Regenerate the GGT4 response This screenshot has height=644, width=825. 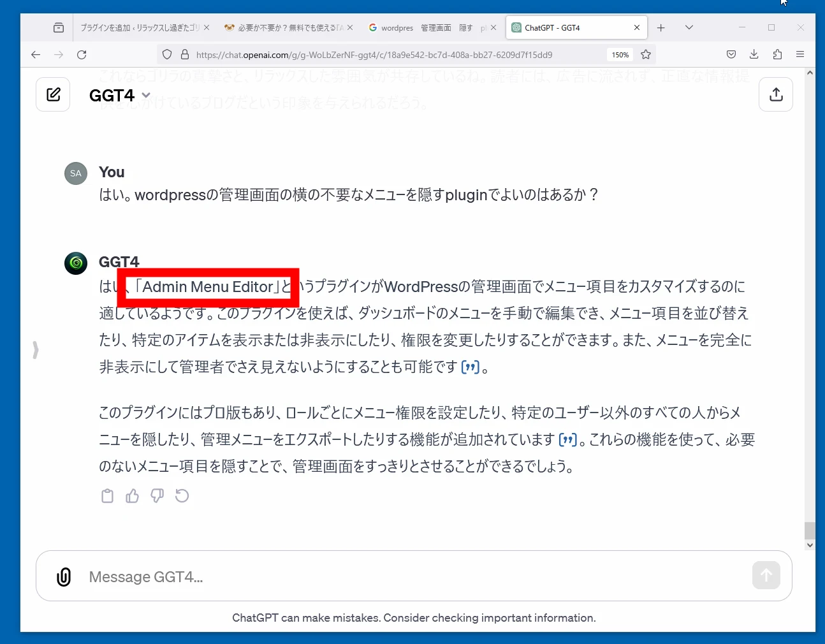click(182, 496)
